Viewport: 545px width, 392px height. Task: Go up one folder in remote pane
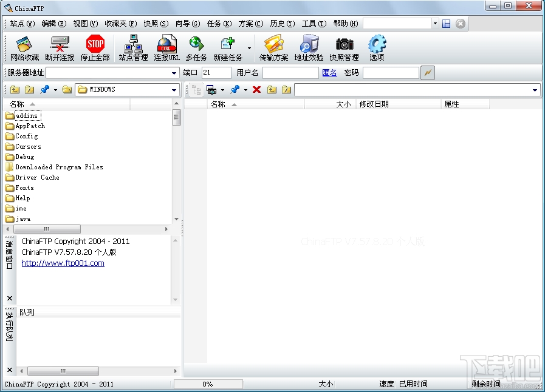click(x=272, y=90)
